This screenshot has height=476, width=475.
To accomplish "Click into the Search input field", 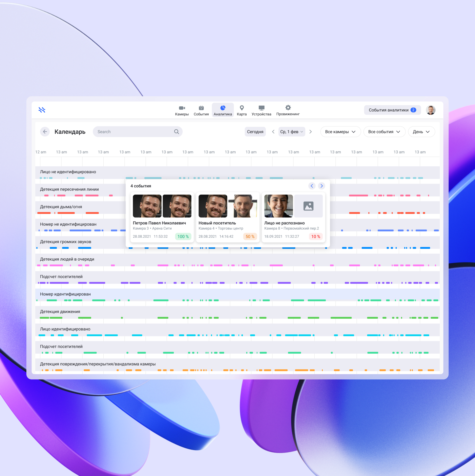I will (x=133, y=132).
